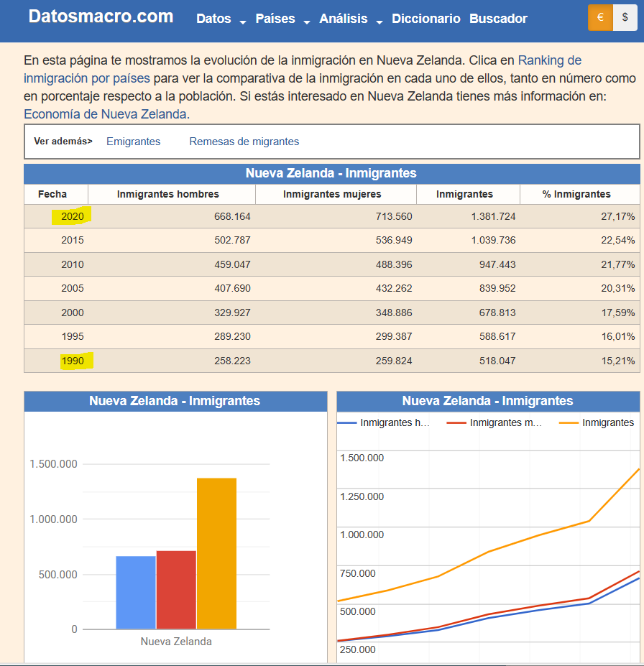The image size is (644, 666).
Task: Click the line chart 'Nueva Zelanda - Inmigrantes' title
Action: tap(488, 401)
